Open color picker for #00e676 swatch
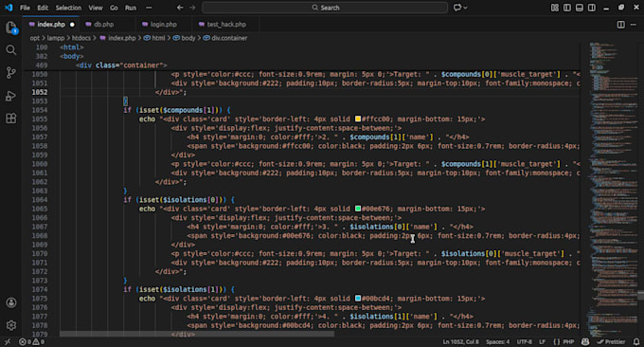 pyautogui.click(x=358, y=209)
